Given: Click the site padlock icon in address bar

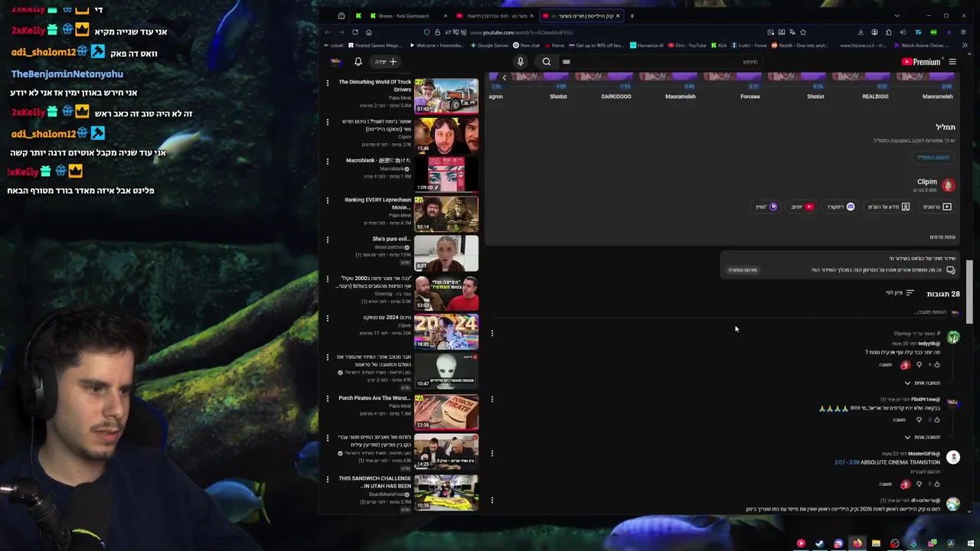Looking at the screenshot, I should [x=437, y=32].
